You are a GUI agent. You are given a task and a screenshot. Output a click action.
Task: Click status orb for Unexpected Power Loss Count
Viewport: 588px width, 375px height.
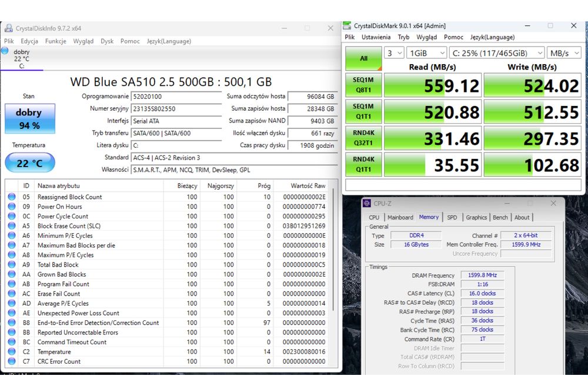coord(12,313)
